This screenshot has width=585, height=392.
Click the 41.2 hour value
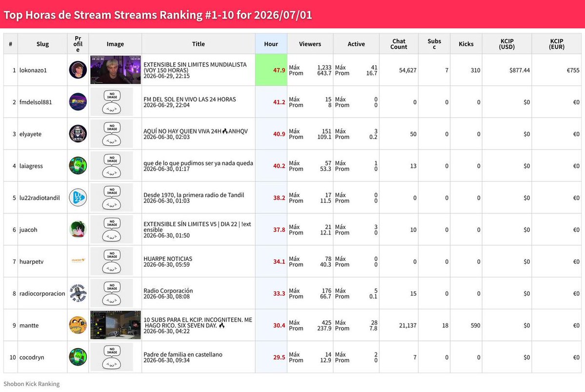click(x=279, y=102)
